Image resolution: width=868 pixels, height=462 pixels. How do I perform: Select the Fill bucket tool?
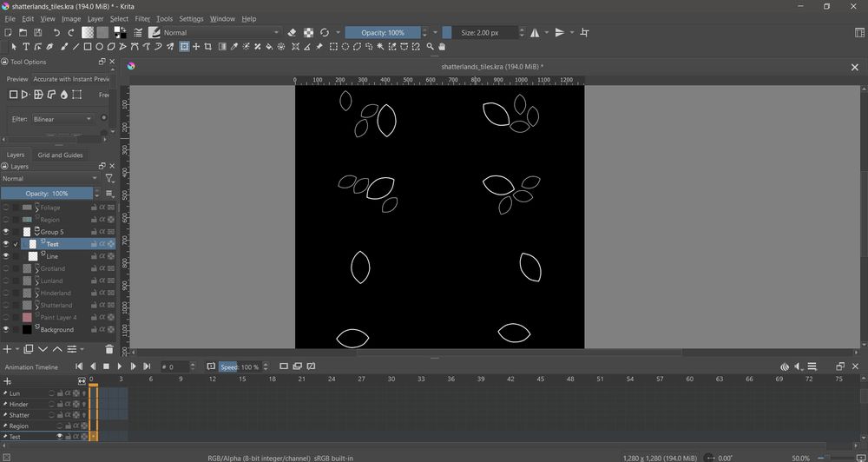(x=269, y=47)
